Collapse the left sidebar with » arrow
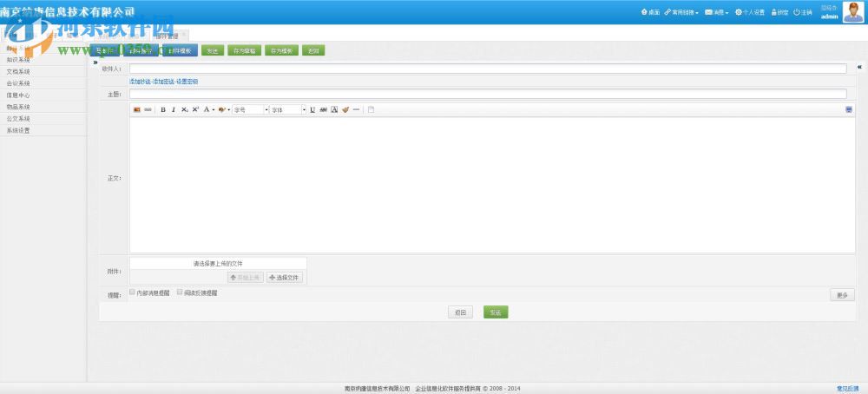The width and height of the screenshot is (868, 394). [x=95, y=62]
